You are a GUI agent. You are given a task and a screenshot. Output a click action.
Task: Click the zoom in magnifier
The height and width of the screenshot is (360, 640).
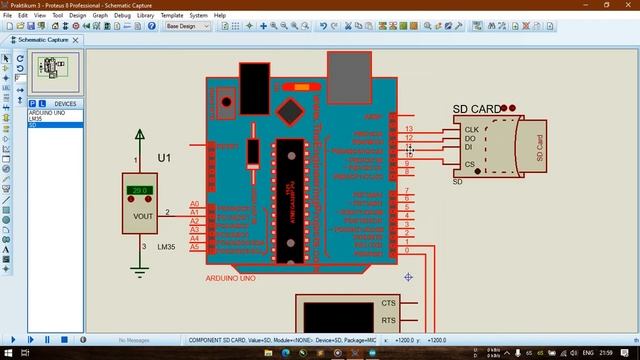pyautogui.click(x=274, y=26)
